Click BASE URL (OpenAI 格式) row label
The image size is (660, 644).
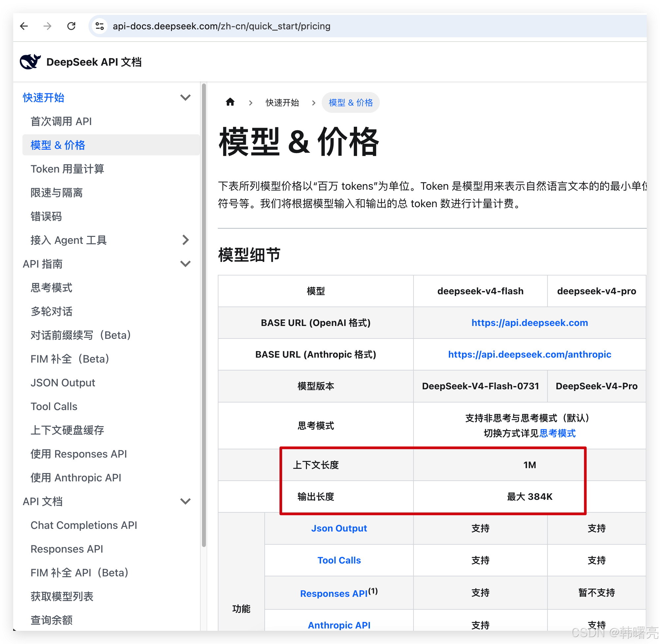pyautogui.click(x=315, y=323)
